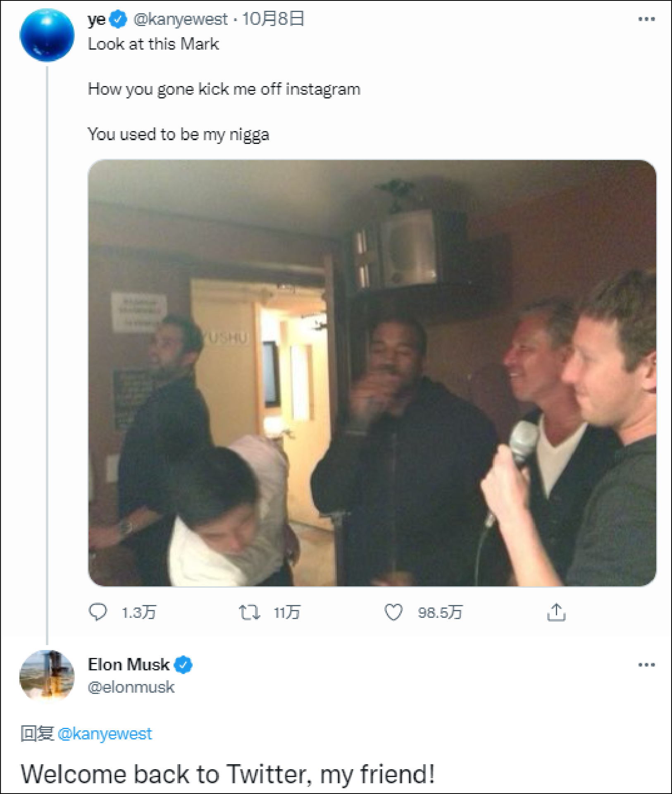Share the tweet via the upload icon

(x=556, y=612)
